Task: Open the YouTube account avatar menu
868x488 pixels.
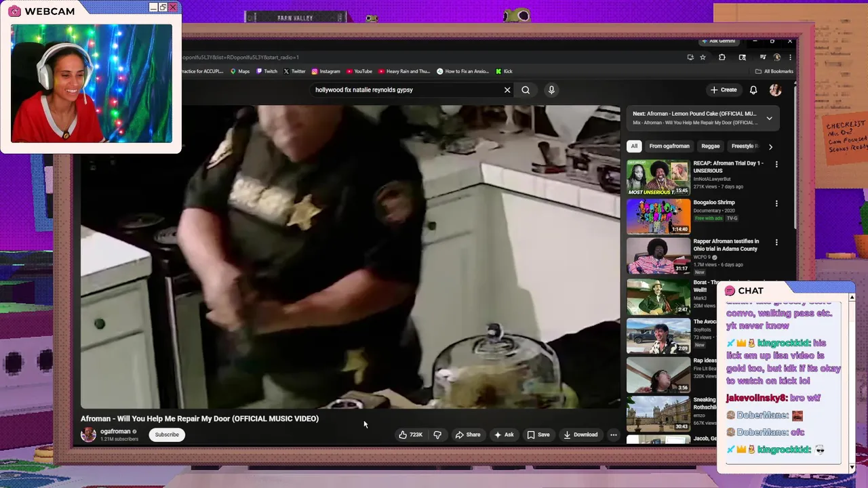Action: click(775, 89)
